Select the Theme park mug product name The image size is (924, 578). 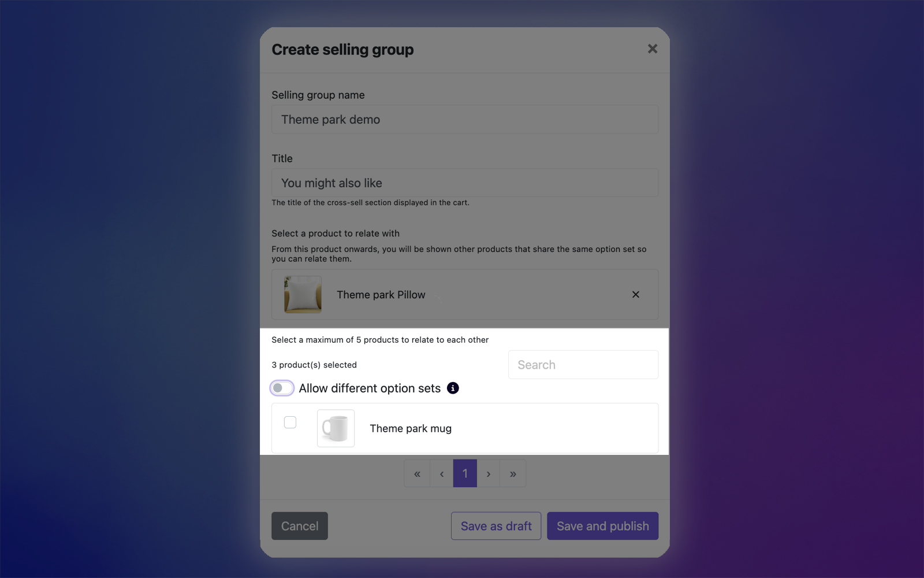411,428
